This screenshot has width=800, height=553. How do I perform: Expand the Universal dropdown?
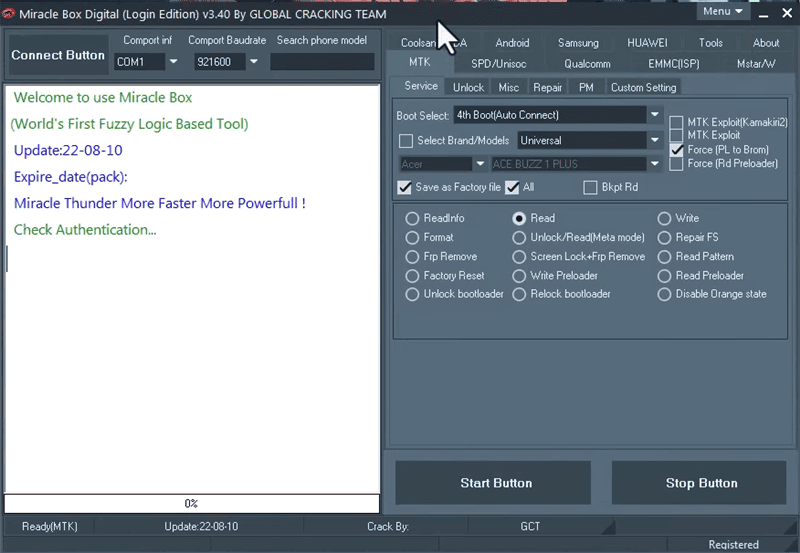pyautogui.click(x=655, y=140)
